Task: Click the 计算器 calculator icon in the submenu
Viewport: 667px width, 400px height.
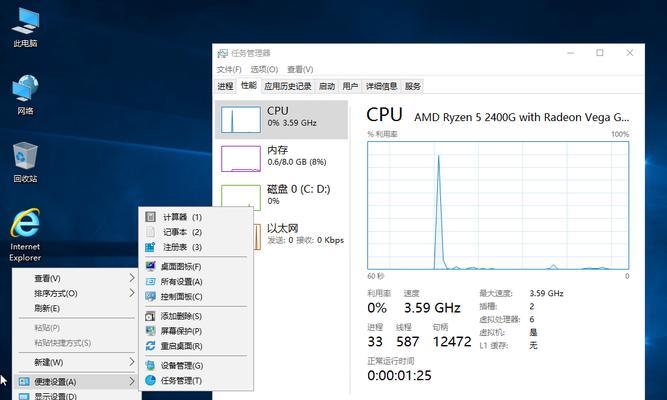Action: (150, 217)
